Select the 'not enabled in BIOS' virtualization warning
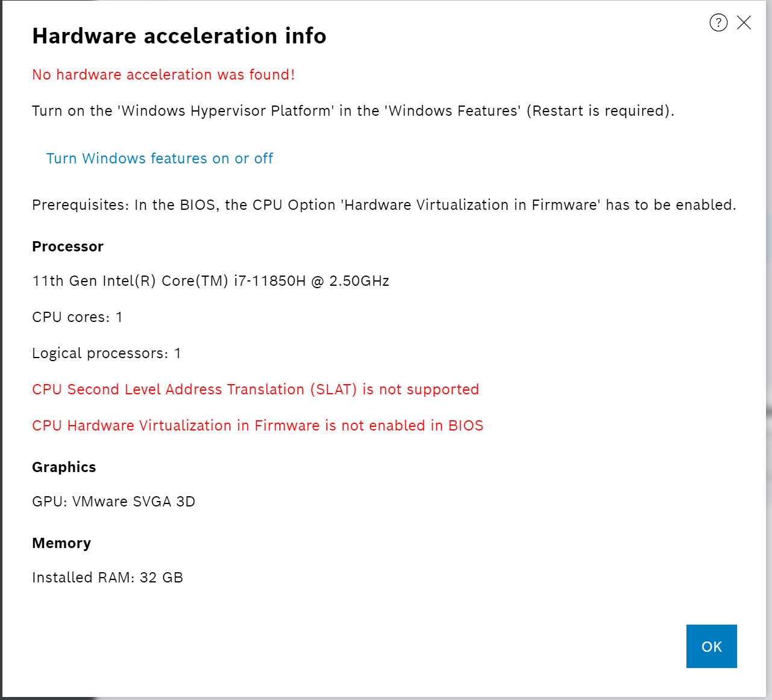Viewport: 772px width, 700px height. (257, 426)
